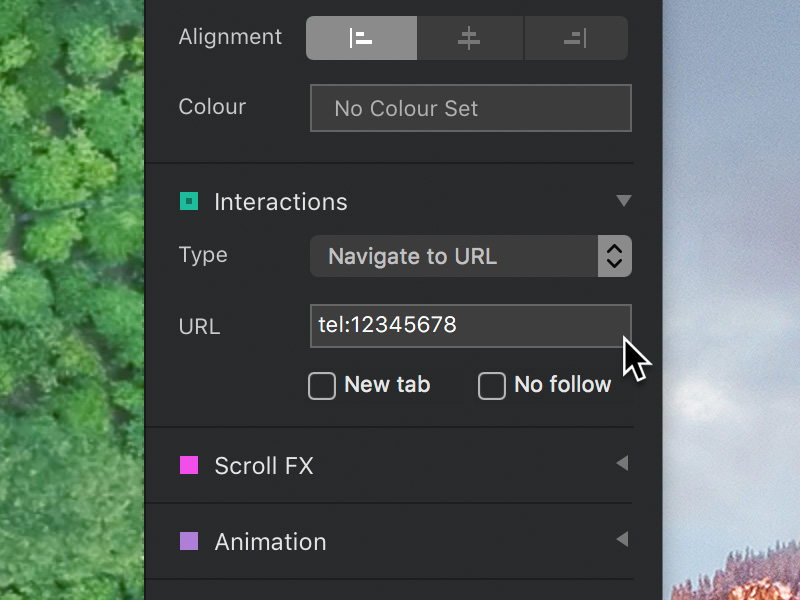This screenshot has width=800, height=600.
Task: Click the No follow label text
Action: tap(562, 385)
